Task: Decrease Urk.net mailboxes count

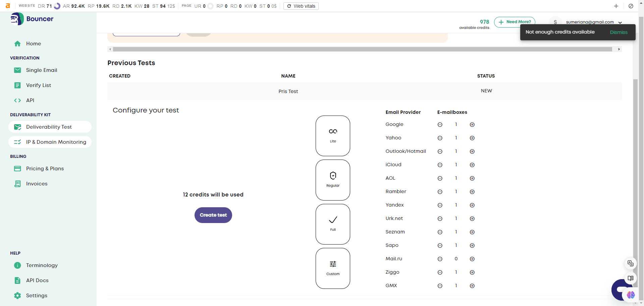Action: [440, 219]
